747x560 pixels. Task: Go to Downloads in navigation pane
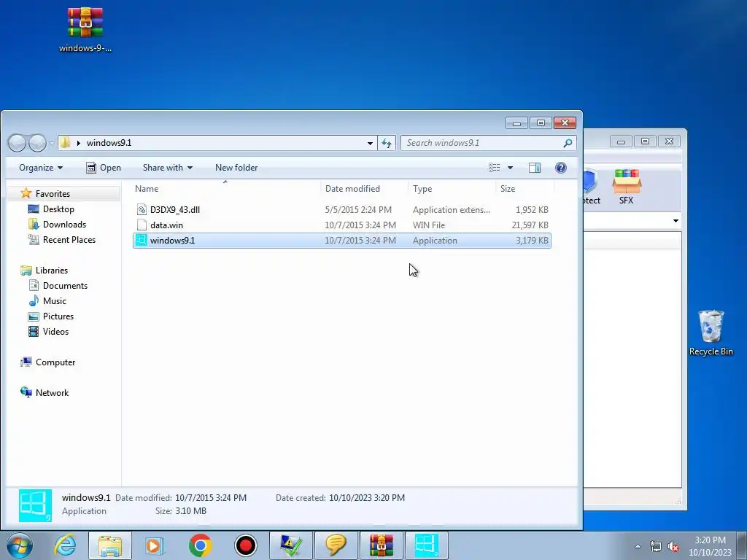pos(64,225)
